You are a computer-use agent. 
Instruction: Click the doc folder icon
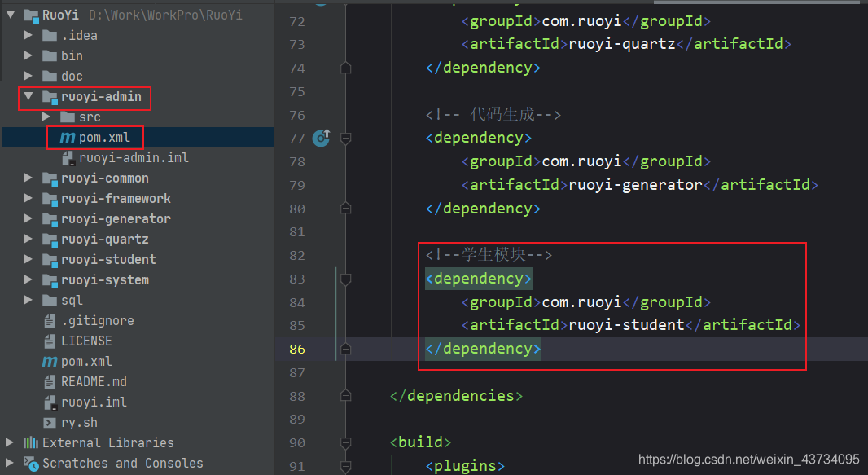pos(50,77)
